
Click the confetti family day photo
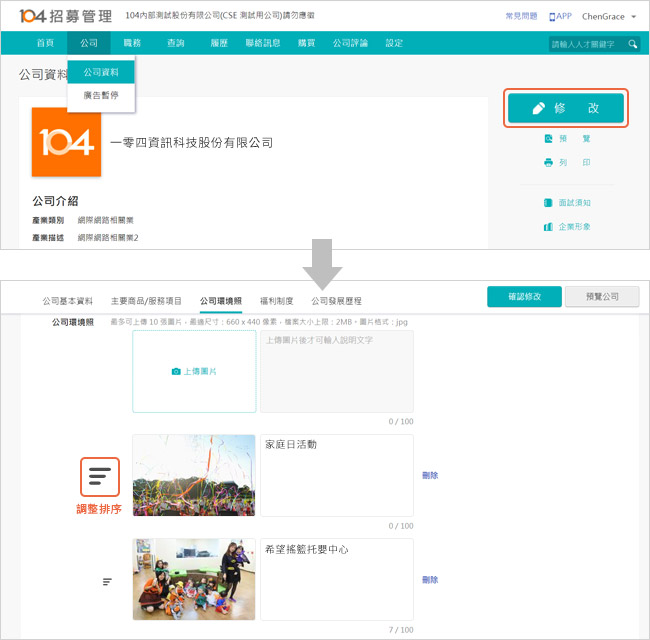tap(194, 475)
